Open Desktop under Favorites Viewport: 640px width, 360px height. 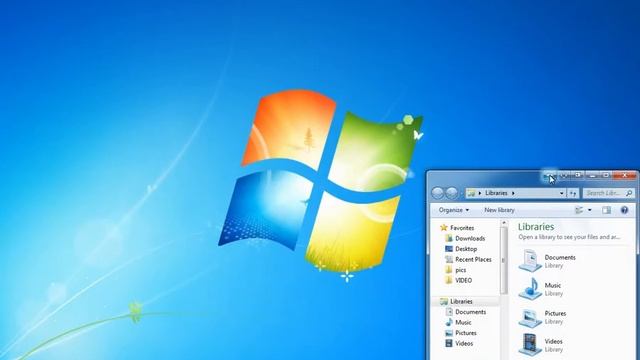(x=461, y=249)
